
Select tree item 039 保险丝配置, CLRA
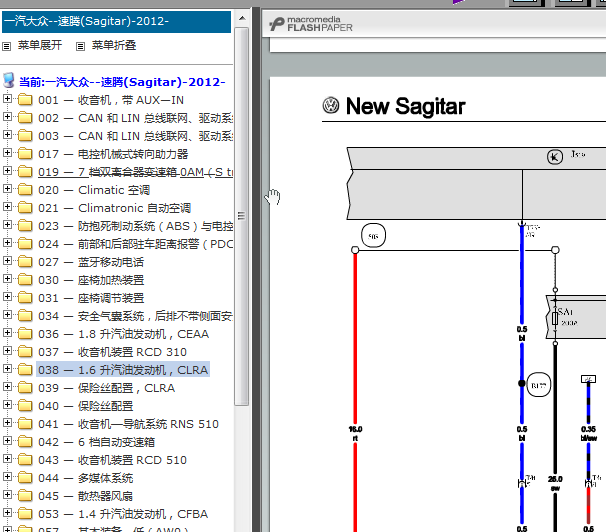click(x=106, y=388)
